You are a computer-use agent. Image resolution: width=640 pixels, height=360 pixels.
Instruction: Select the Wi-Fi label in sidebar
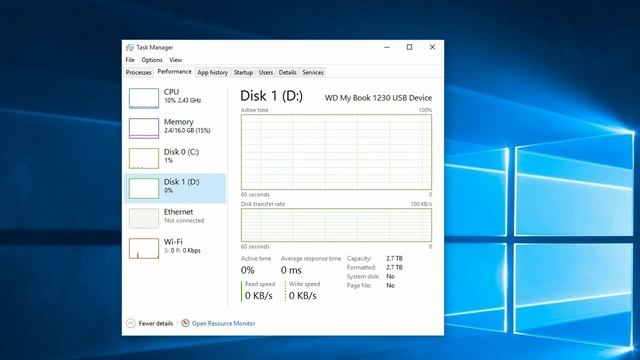173,242
